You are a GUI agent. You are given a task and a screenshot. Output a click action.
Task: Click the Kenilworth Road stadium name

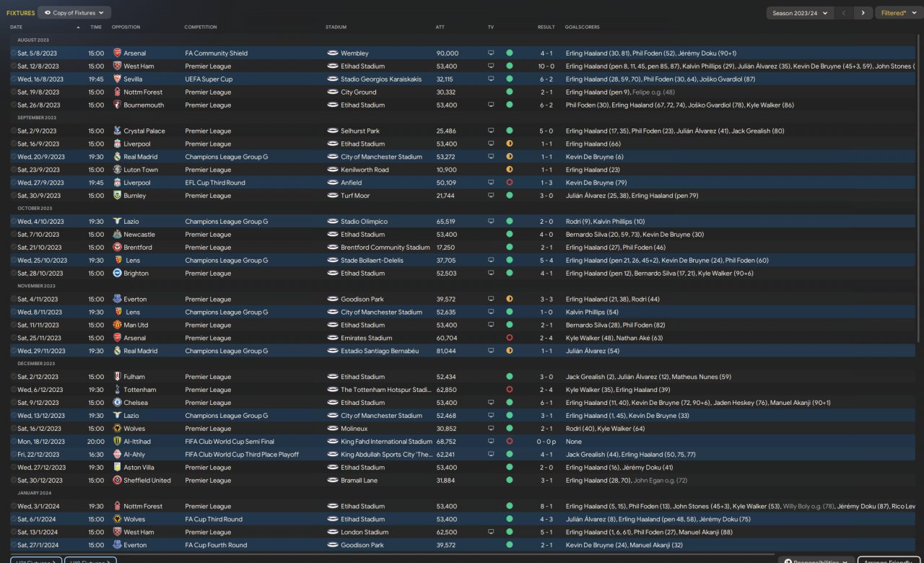(x=365, y=170)
